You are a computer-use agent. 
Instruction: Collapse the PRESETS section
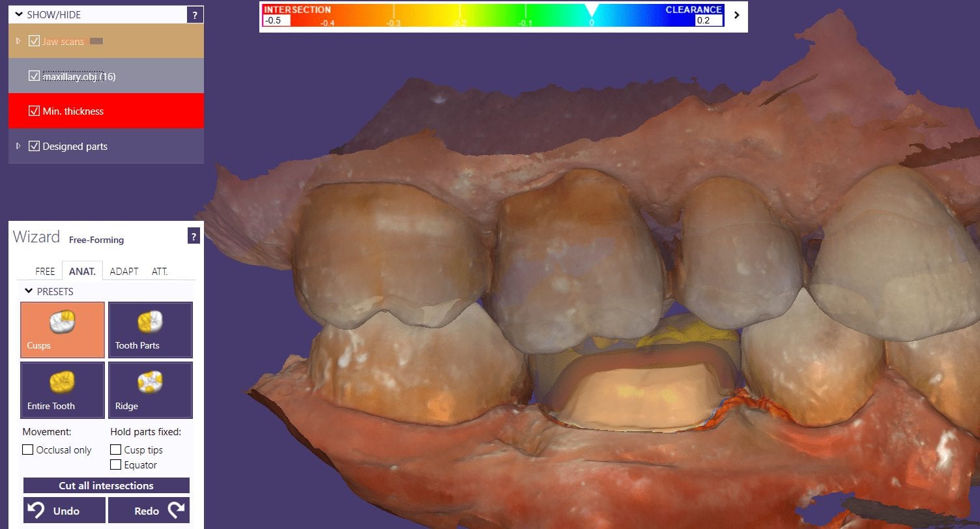point(29,291)
